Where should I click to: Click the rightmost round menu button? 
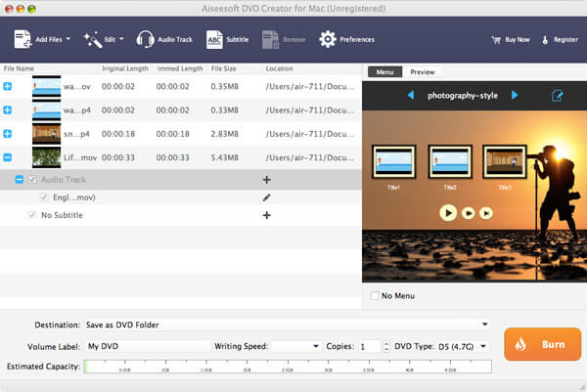(486, 213)
